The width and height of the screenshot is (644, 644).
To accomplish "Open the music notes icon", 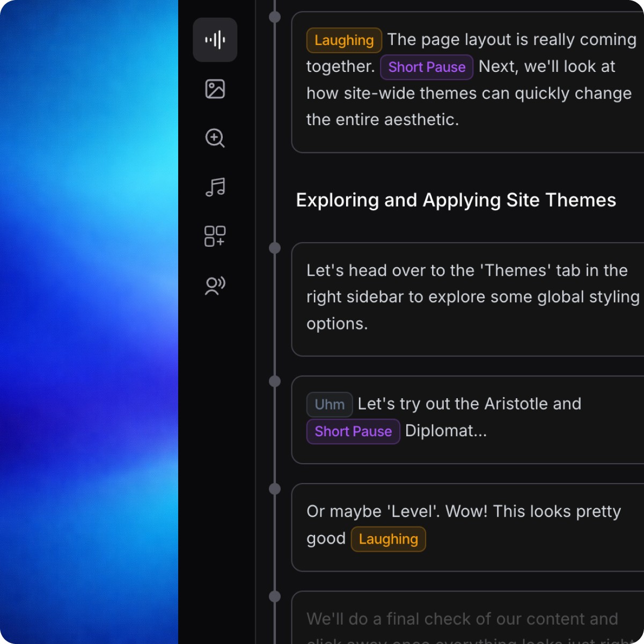I will (215, 187).
